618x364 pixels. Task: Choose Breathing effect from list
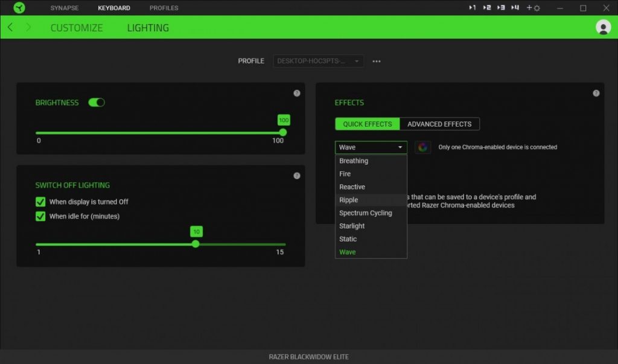371,161
